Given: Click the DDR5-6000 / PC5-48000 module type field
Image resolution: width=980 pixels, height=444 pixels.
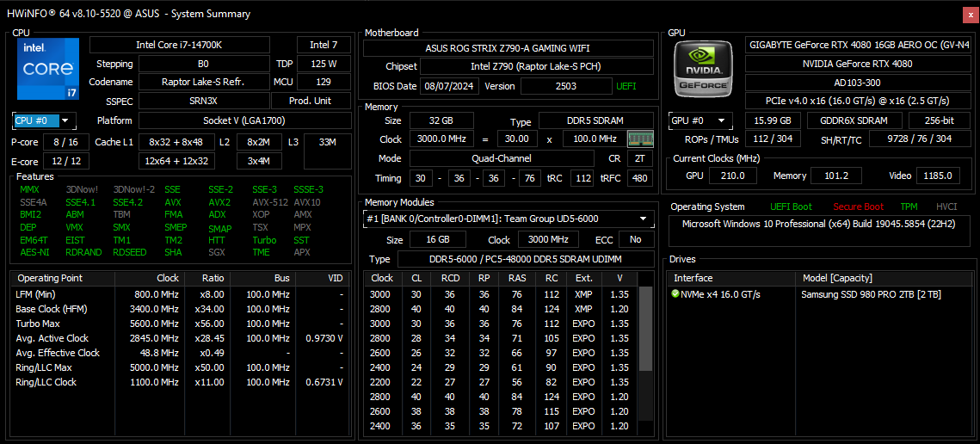Looking at the screenshot, I should [x=526, y=260].
